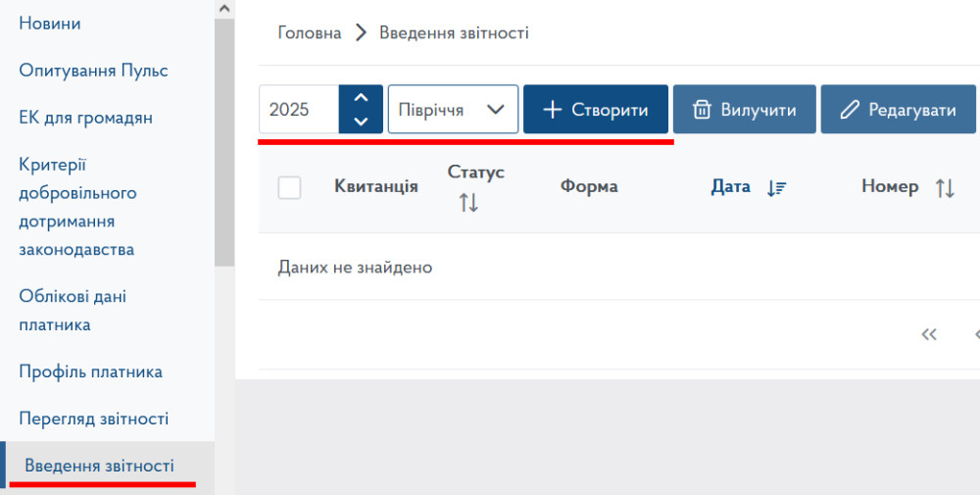The image size is (980, 495).
Task: Open the Півріччя period dropdown
Action: pos(453,110)
